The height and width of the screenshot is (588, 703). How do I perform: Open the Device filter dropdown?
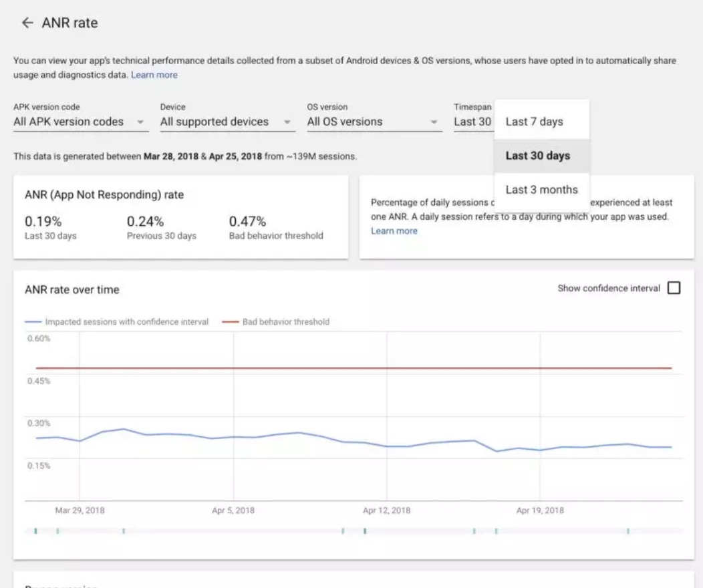tap(227, 122)
